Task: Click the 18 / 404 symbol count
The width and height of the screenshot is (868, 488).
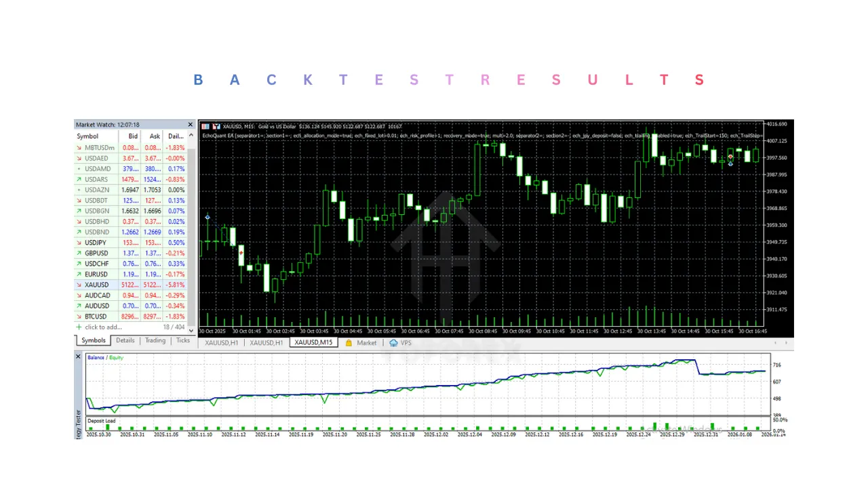Action: (175, 327)
